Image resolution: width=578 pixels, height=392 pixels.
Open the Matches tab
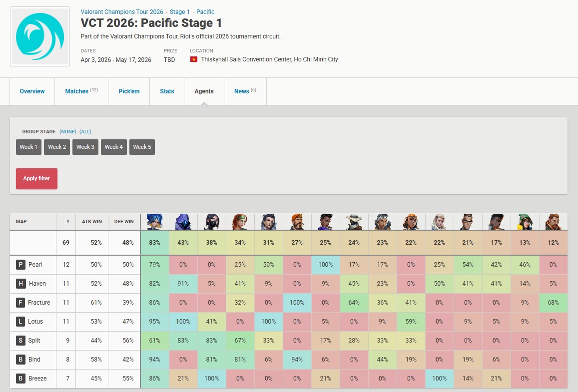point(81,91)
